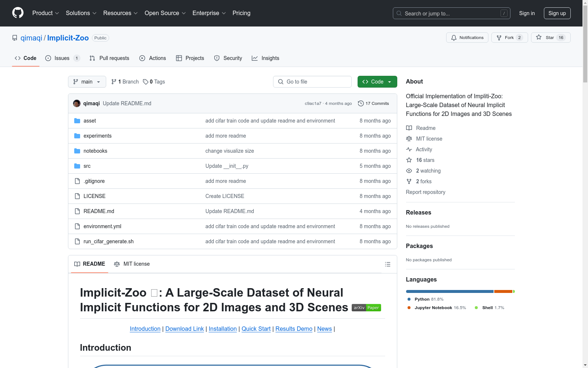The image size is (588, 368).
Task: Click the fork icon beside 2 forks
Action: (x=409, y=181)
